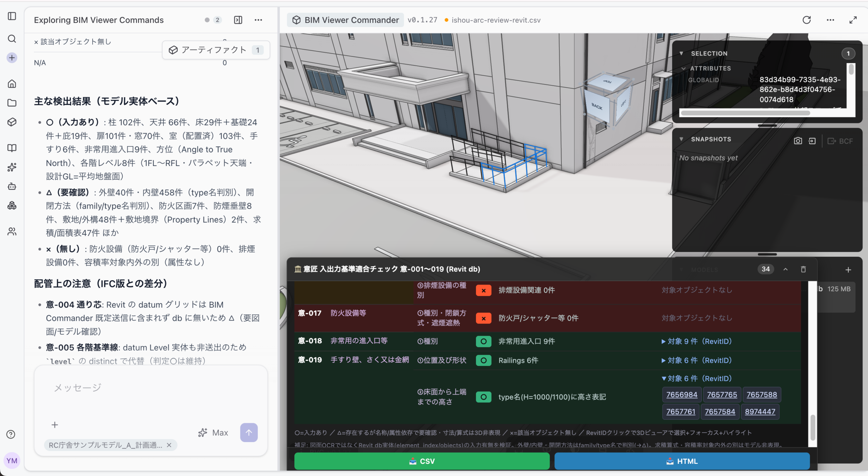Viewport: 868px width, 476px height.
Task: Open the sparkles icon in sidebar
Action: click(12, 167)
